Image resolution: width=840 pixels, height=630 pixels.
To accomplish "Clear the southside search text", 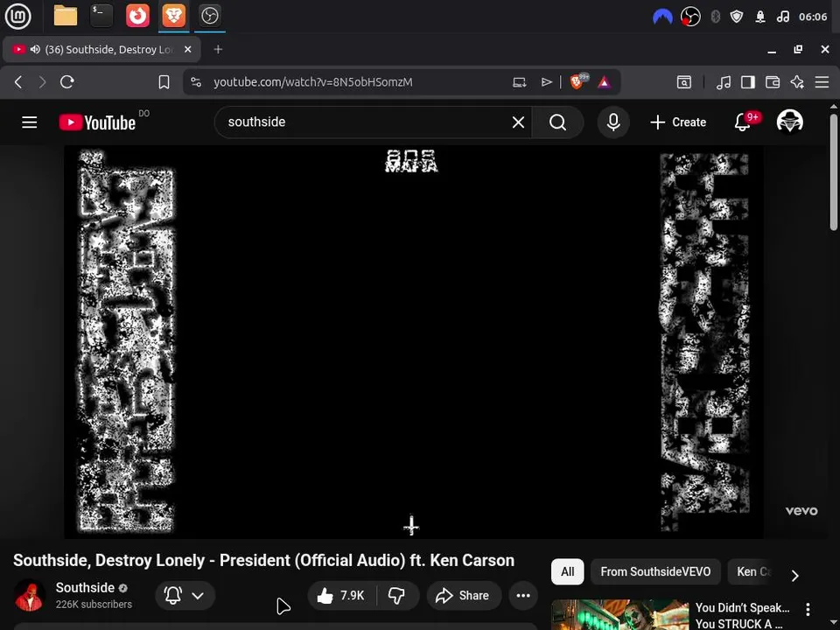I will (x=518, y=122).
